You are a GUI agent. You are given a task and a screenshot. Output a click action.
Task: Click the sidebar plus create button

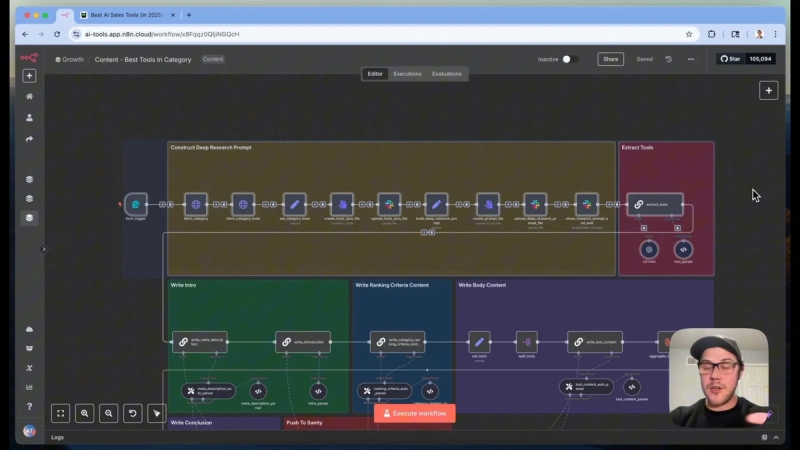(29, 76)
